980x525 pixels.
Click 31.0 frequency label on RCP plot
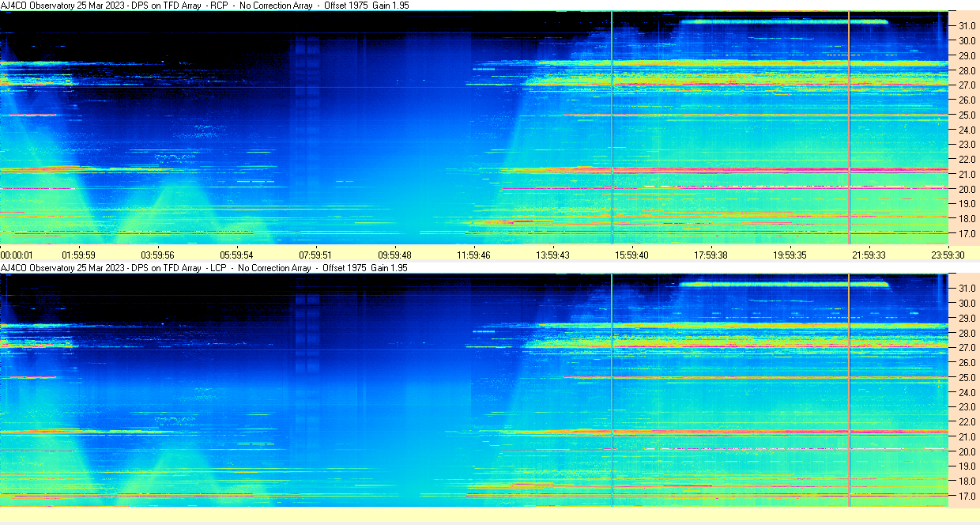967,25
